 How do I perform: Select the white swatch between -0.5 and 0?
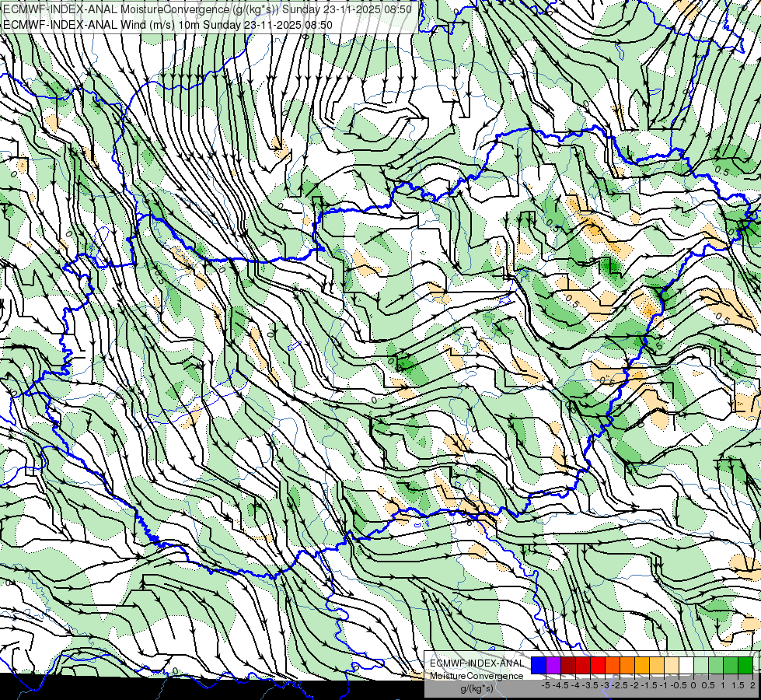[686, 666]
